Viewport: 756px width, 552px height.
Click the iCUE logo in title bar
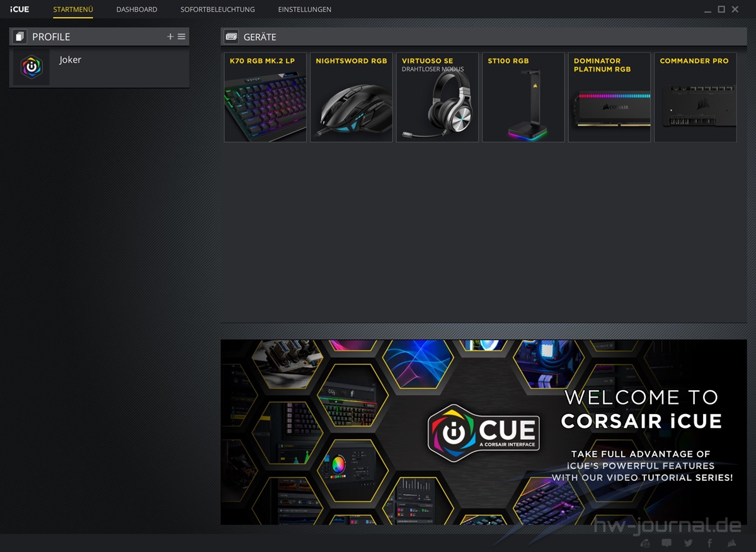pyautogui.click(x=20, y=9)
